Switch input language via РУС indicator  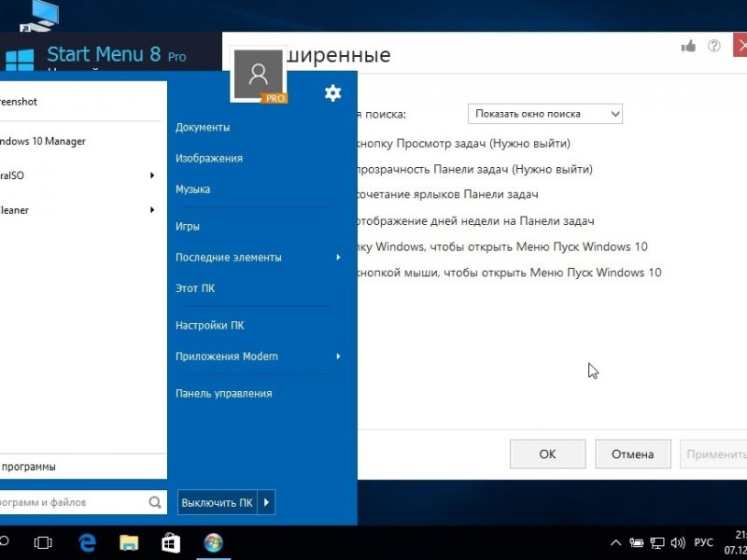pyautogui.click(x=704, y=542)
